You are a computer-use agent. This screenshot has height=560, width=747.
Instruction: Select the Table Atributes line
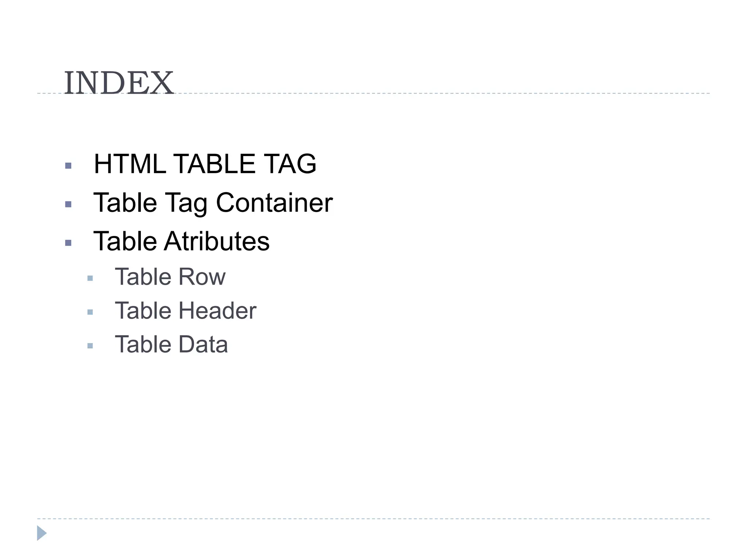click(182, 241)
